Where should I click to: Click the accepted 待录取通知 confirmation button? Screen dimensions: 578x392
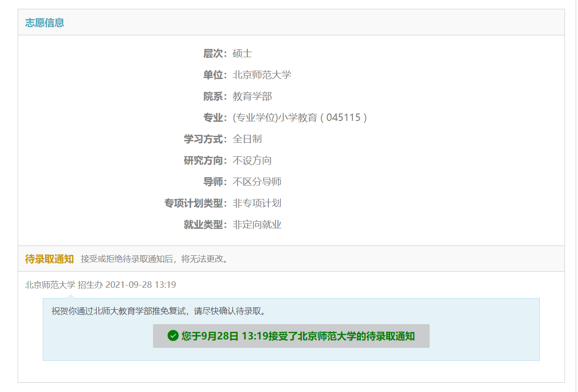pyautogui.click(x=291, y=336)
